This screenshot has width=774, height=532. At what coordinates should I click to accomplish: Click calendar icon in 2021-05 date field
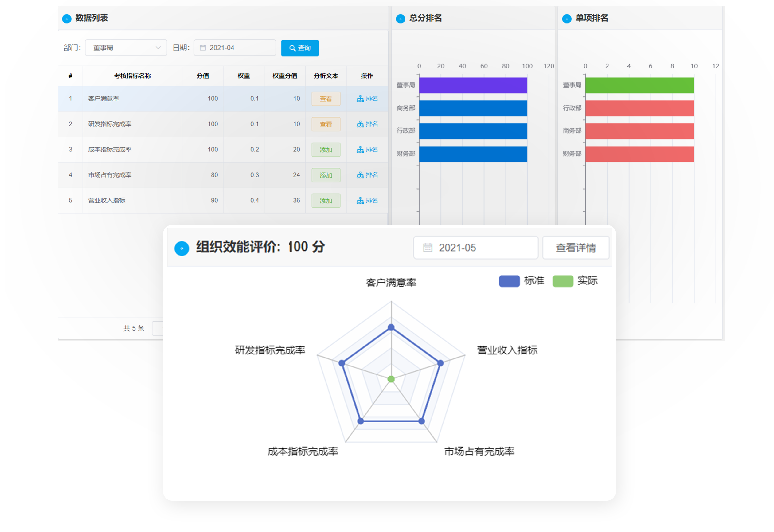(x=427, y=248)
